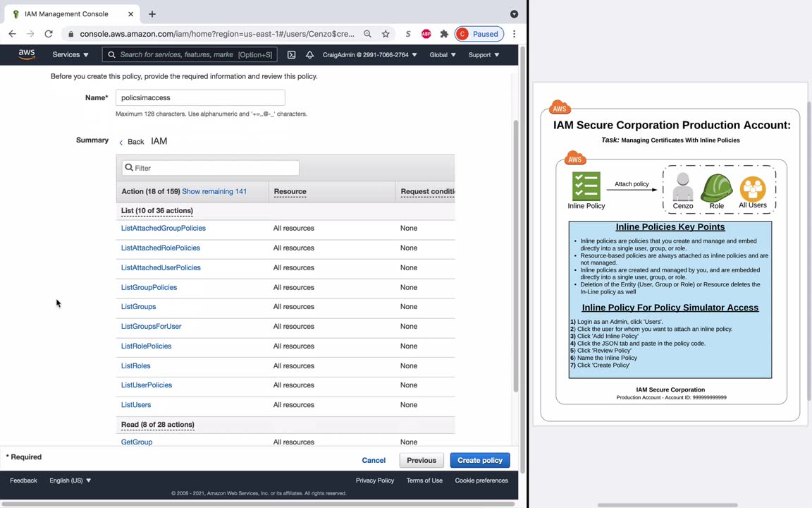
Task: Click the page vertical scrollbar
Action: [516, 256]
